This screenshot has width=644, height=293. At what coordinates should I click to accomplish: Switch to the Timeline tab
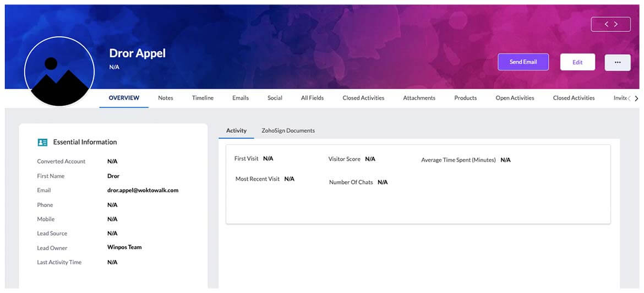point(203,98)
